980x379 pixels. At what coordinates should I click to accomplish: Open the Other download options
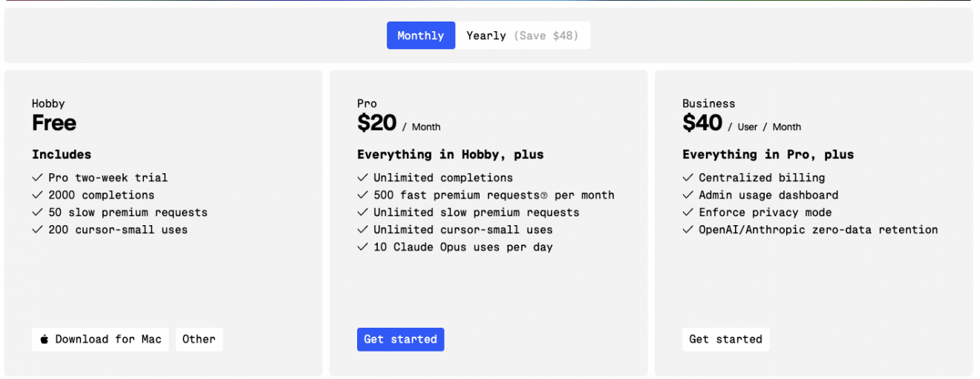pos(199,340)
